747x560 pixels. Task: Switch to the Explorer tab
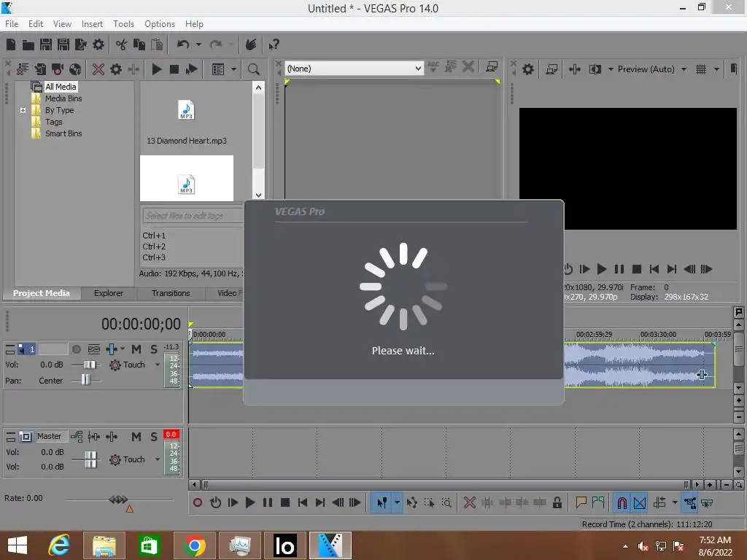point(109,293)
